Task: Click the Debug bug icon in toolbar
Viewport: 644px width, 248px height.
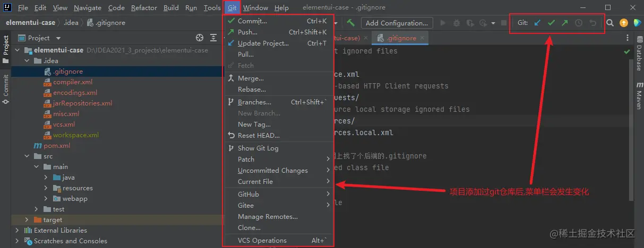Action: [457, 23]
